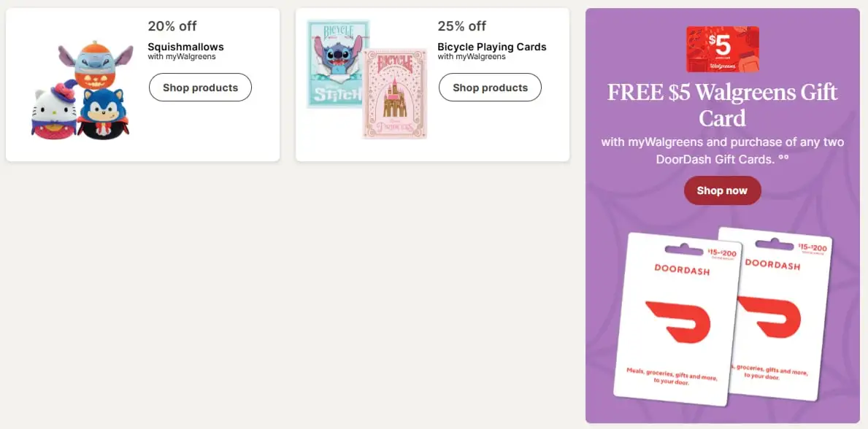Open the Squishmallows title link

(185, 47)
